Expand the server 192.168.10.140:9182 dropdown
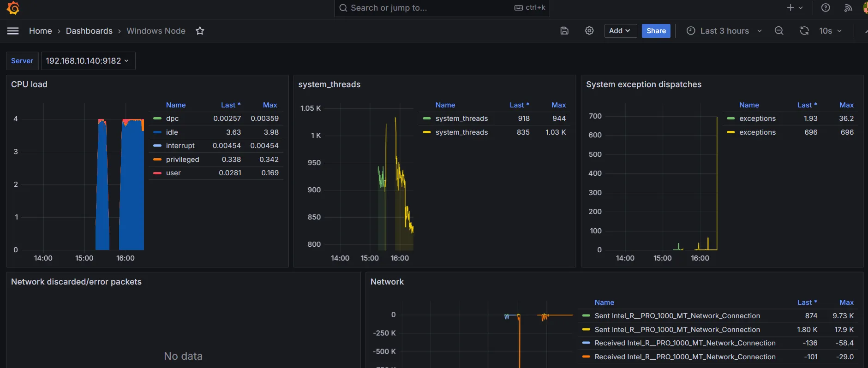This screenshot has width=868, height=368. tap(88, 61)
